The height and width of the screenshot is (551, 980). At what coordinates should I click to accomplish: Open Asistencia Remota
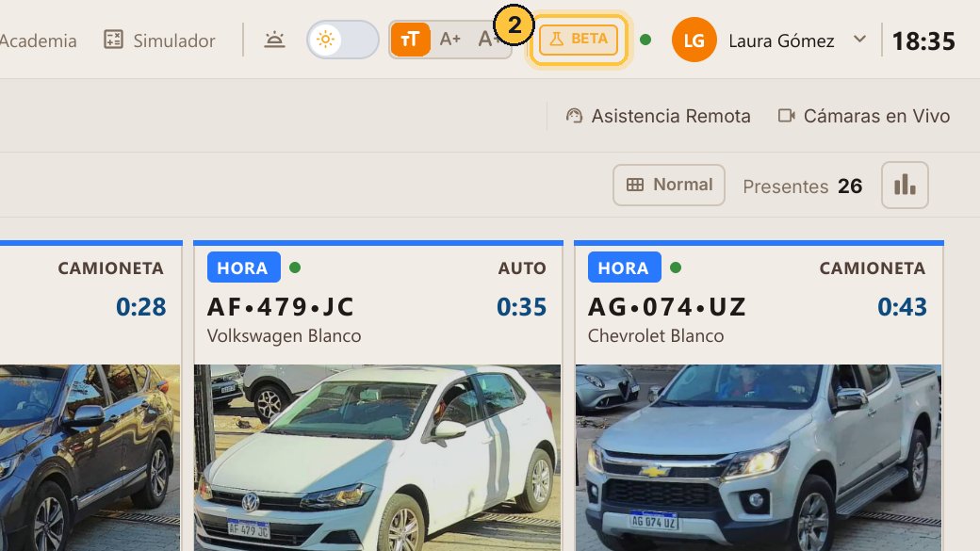coord(658,116)
